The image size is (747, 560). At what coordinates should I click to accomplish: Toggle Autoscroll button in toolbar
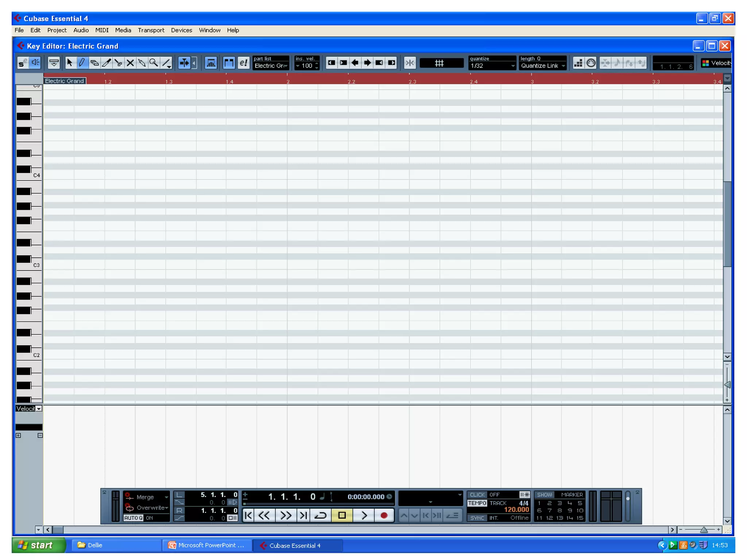[185, 63]
